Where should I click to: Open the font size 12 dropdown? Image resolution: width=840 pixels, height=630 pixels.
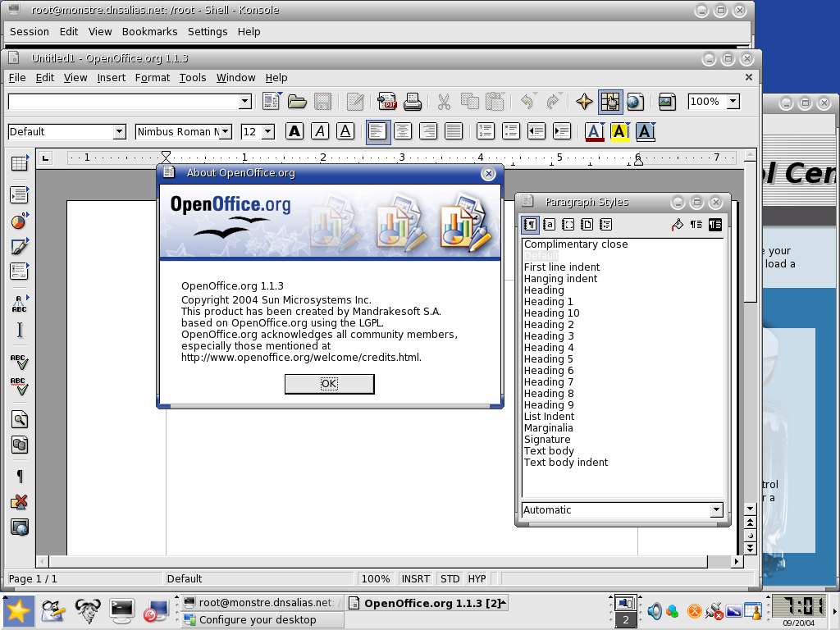[268, 132]
